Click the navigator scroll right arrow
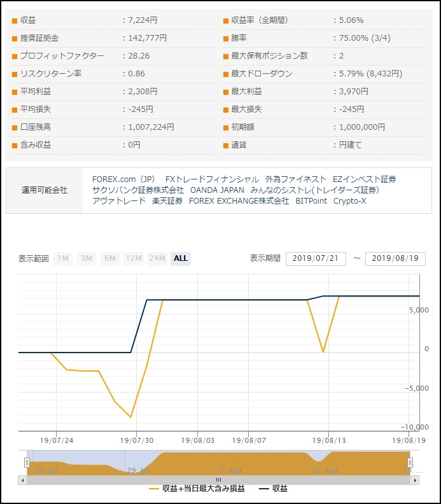441x504 pixels. pos(415,480)
